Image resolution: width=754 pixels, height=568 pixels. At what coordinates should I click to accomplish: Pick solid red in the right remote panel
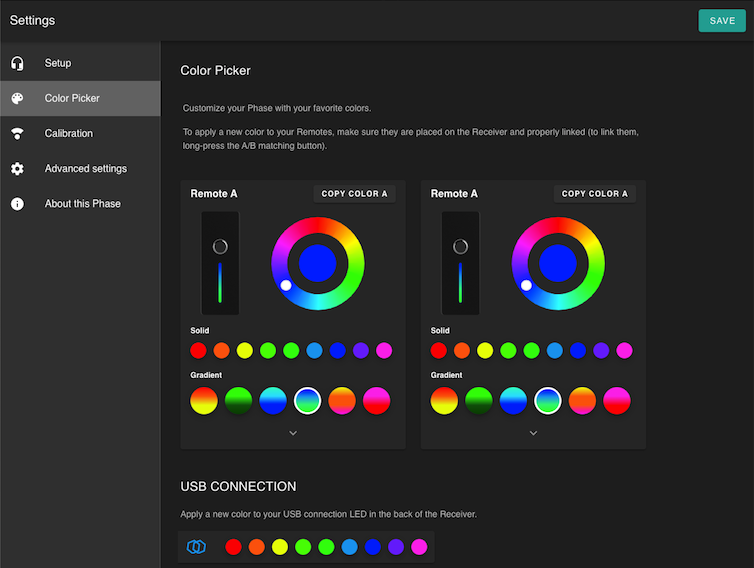pos(439,351)
